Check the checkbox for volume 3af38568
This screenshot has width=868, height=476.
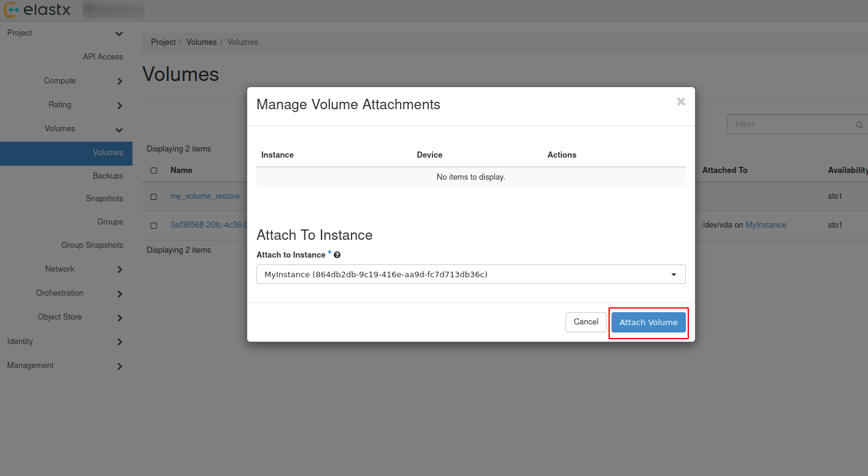[x=153, y=225]
